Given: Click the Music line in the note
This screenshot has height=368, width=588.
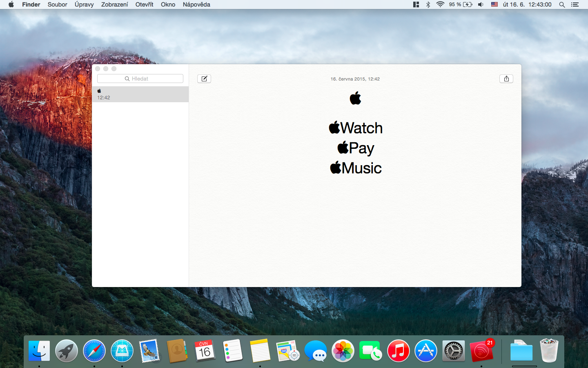Looking at the screenshot, I should coord(356,168).
